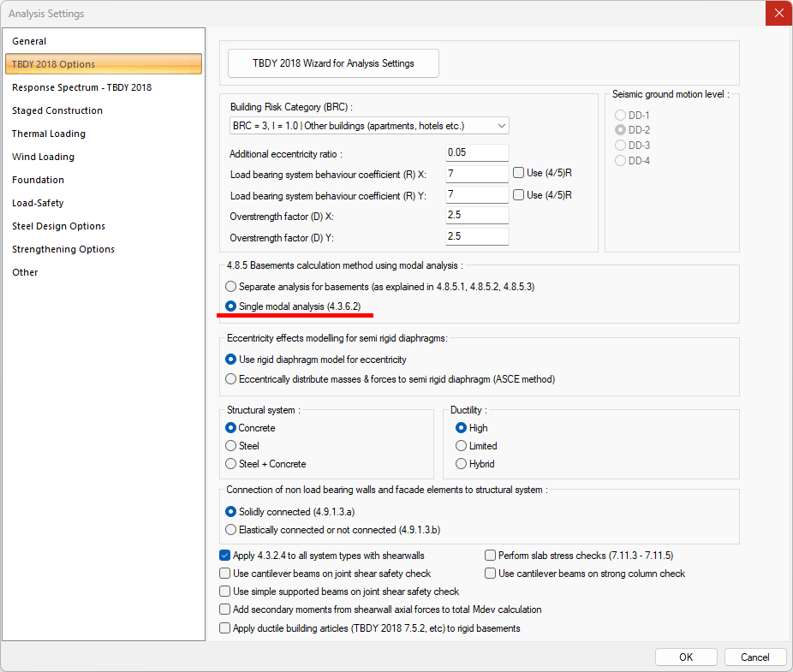The image size is (793, 672).
Task: Click OK to confirm settings
Action: tap(686, 657)
